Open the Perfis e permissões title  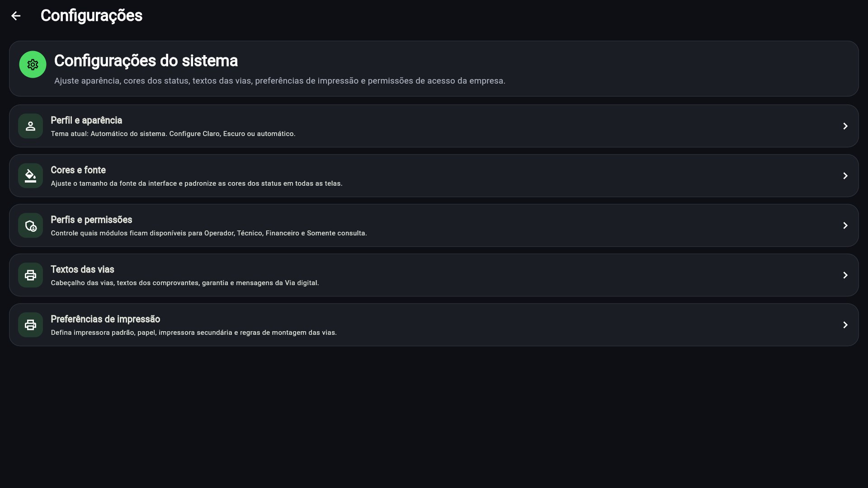point(91,220)
